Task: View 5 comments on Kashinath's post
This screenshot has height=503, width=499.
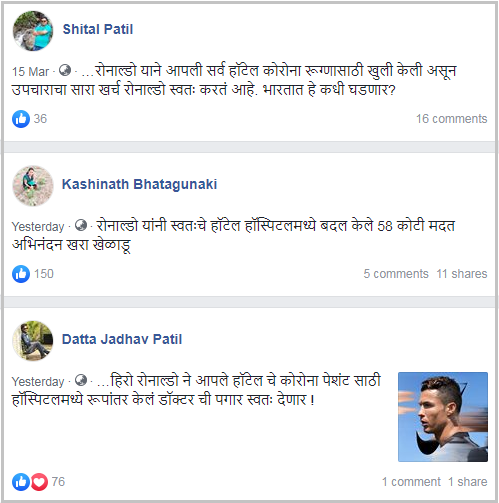Action: pos(396,274)
